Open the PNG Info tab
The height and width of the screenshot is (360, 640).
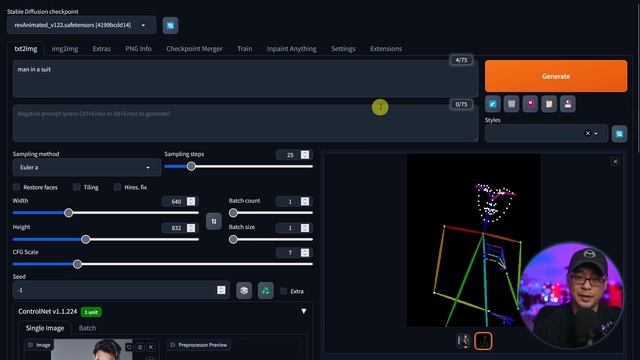point(138,49)
